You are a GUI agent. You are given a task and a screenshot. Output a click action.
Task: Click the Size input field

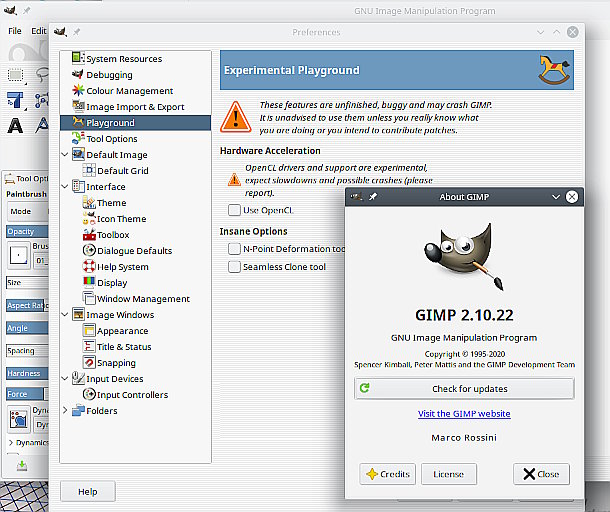pos(27,283)
